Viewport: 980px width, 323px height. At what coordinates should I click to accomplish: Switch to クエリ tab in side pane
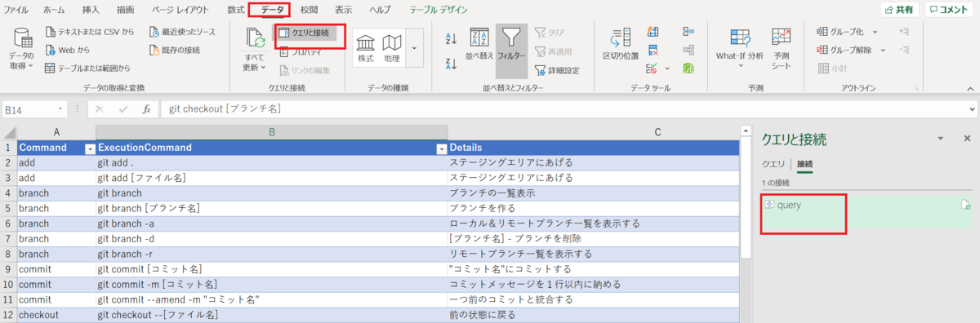coord(773,164)
